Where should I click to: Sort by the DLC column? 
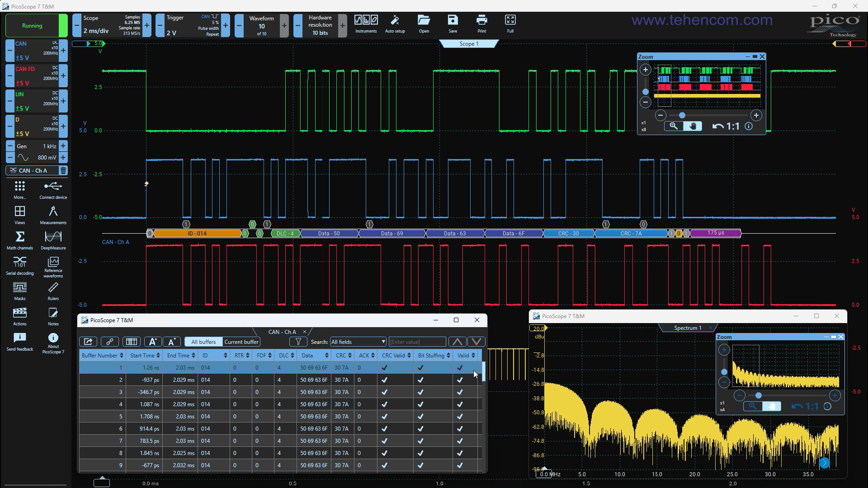pyautogui.click(x=286, y=355)
